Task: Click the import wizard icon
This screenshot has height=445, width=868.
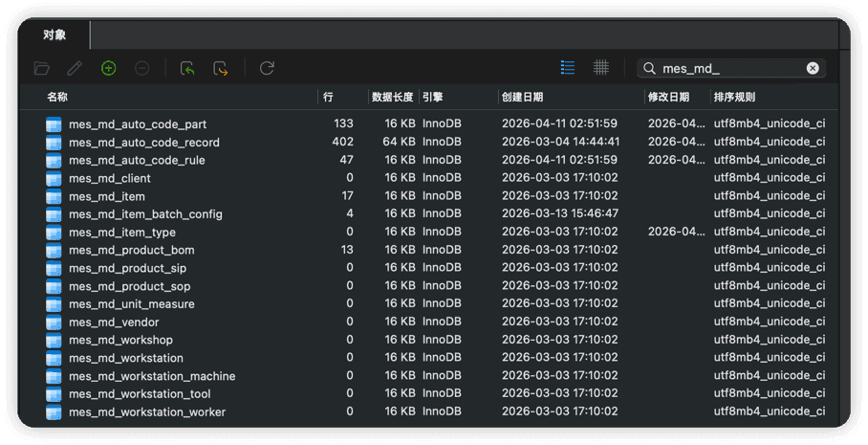Action: coord(187,68)
